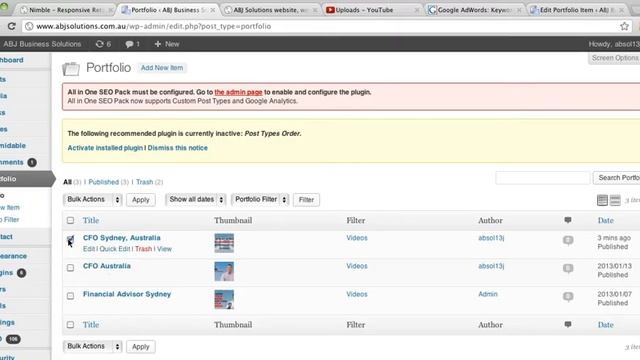This screenshot has height=360, width=640.
Task: Open Admin author link for Financial Advisor
Action: tap(488, 294)
